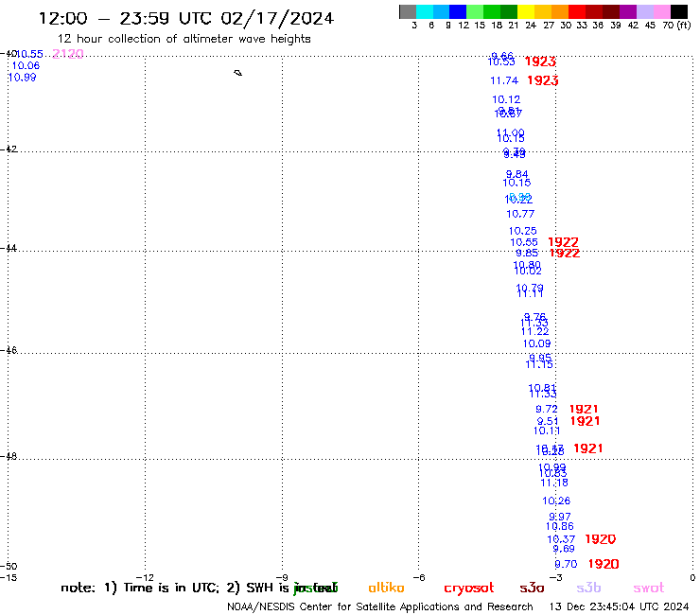700x615 pixels.
Task: Click the '70 (ft)' scale label
Action: point(676,26)
